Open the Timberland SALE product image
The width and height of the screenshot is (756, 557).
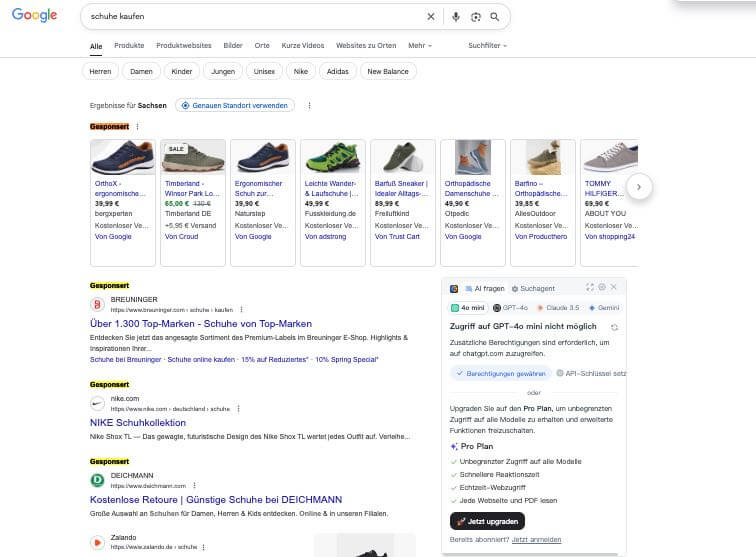(x=193, y=157)
